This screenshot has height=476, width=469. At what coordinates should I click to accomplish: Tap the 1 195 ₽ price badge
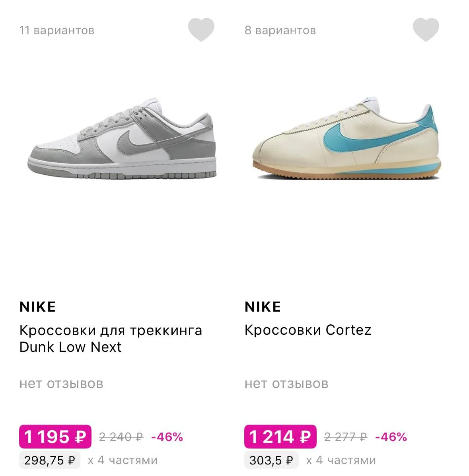tap(55, 437)
